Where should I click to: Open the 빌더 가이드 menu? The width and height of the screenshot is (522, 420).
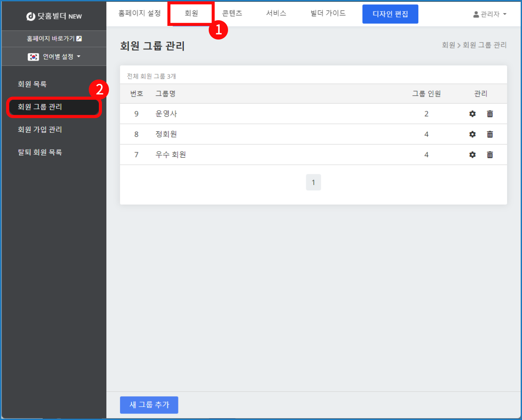(x=328, y=14)
